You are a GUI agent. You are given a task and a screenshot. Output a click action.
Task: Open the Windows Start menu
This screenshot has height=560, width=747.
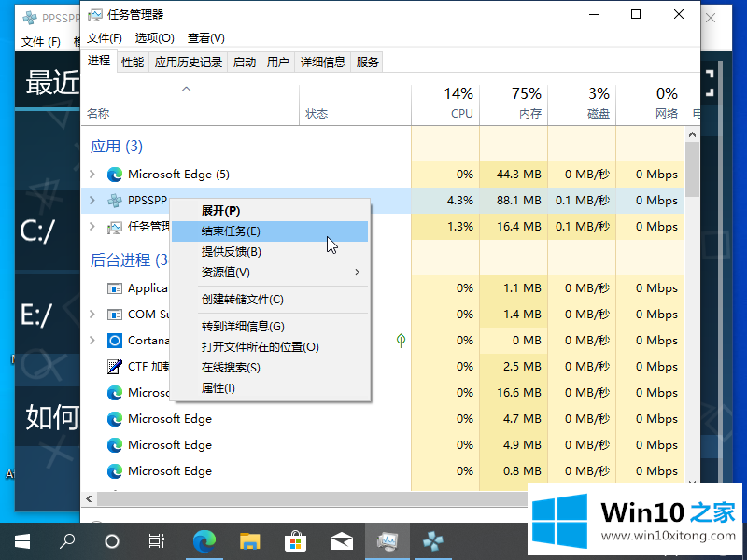tap(22, 541)
